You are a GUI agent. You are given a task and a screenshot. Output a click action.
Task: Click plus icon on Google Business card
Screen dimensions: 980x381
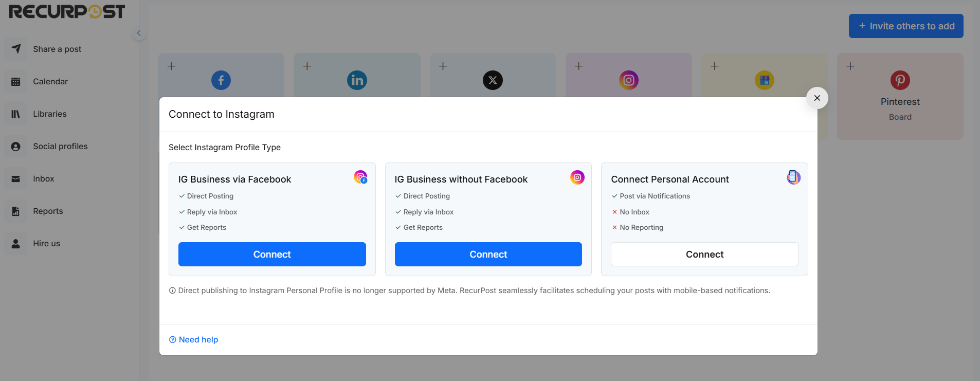(x=714, y=66)
